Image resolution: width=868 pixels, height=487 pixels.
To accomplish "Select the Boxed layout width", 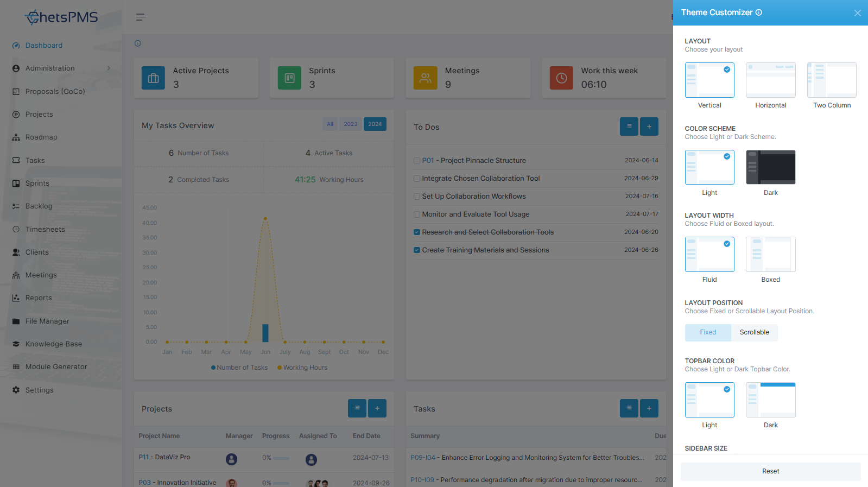I will [x=771, y=254].
